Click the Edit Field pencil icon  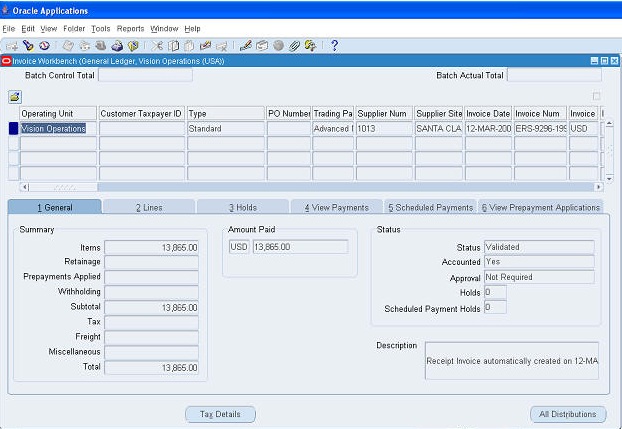[x=246, y=46]
